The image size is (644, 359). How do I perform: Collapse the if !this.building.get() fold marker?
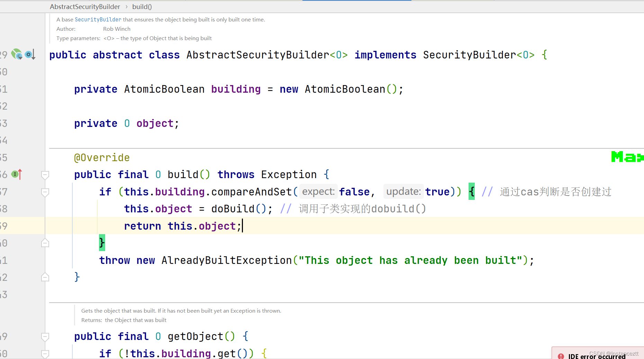tap(45, 353)
